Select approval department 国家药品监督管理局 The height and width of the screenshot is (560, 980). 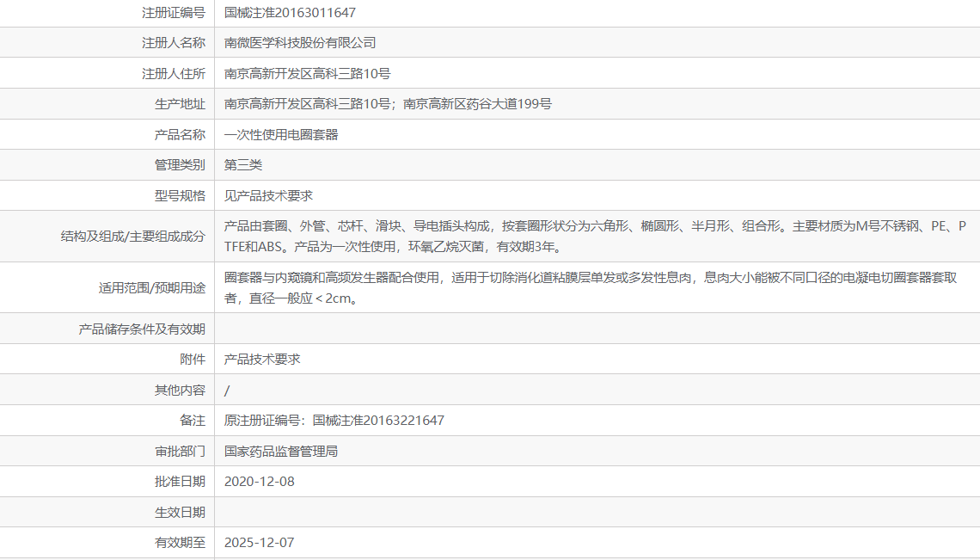[281, 451]
